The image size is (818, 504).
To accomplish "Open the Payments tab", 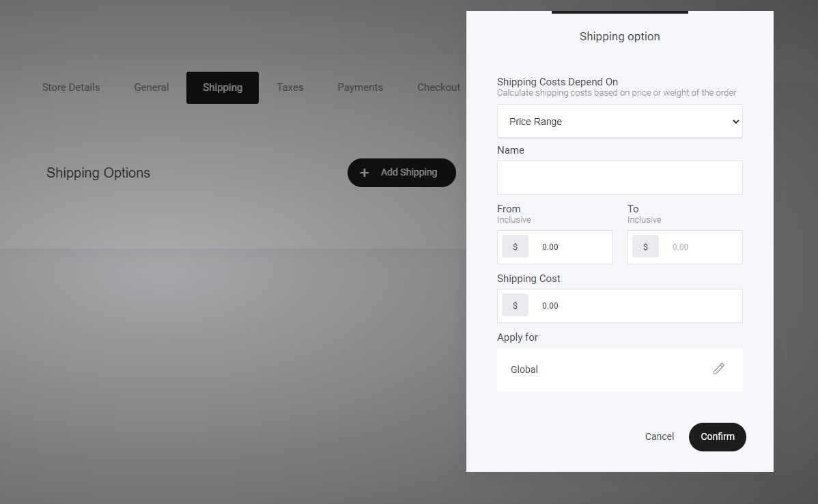I will [360, 87].
